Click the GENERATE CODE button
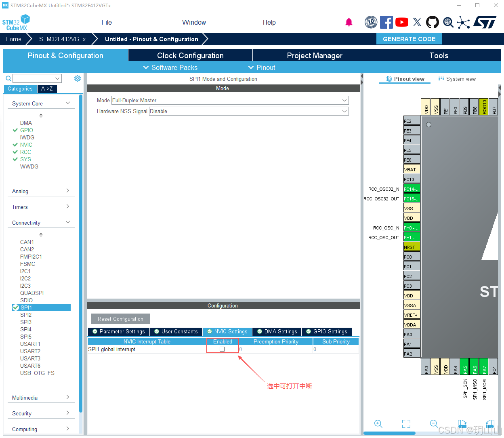 [x=409, y=39]
